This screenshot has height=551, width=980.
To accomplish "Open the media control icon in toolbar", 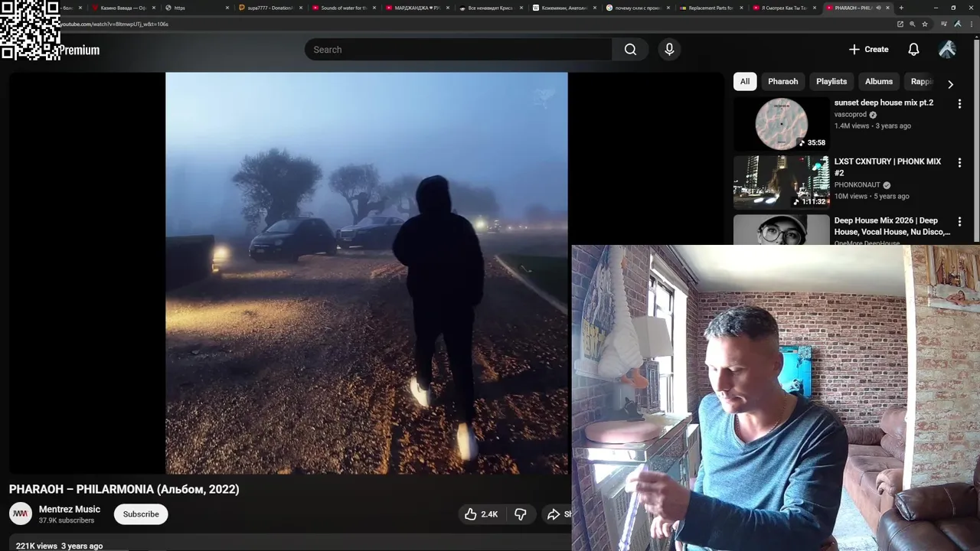I will [945, 24].
